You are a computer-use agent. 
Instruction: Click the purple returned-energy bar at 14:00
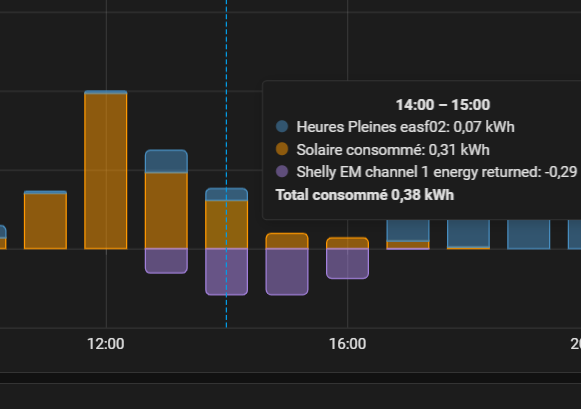tap(226, 272)
